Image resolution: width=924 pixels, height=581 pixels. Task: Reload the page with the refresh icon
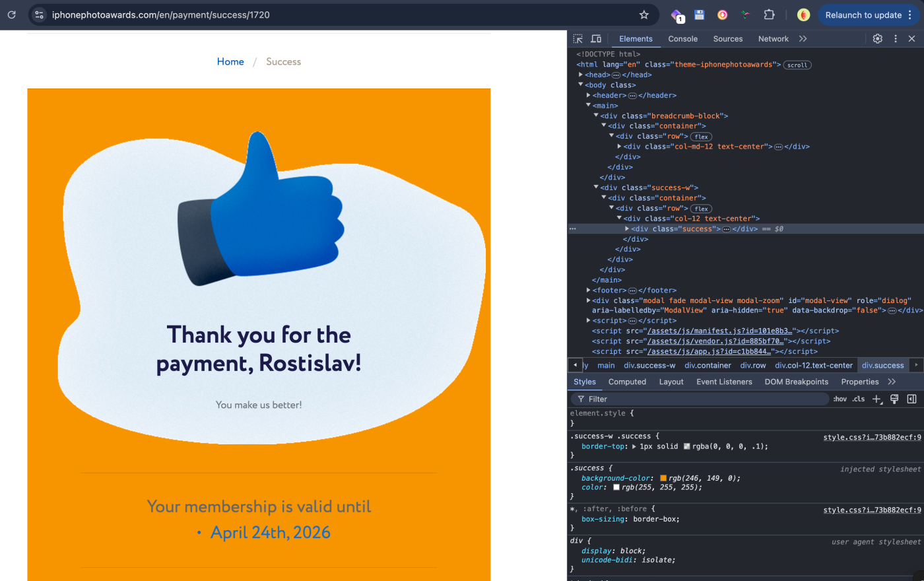click(11, 15)
